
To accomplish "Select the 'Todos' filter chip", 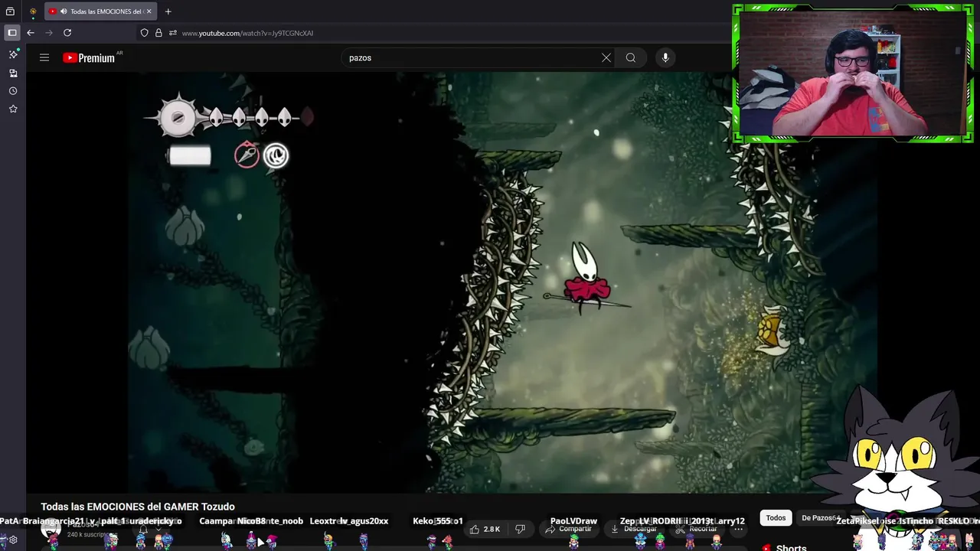I will coord(776,518).
